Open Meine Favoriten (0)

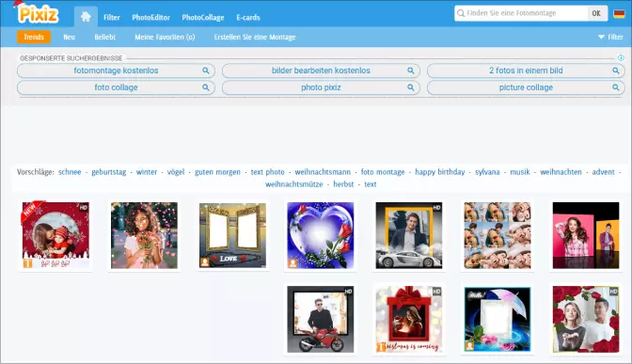point(165,37)
